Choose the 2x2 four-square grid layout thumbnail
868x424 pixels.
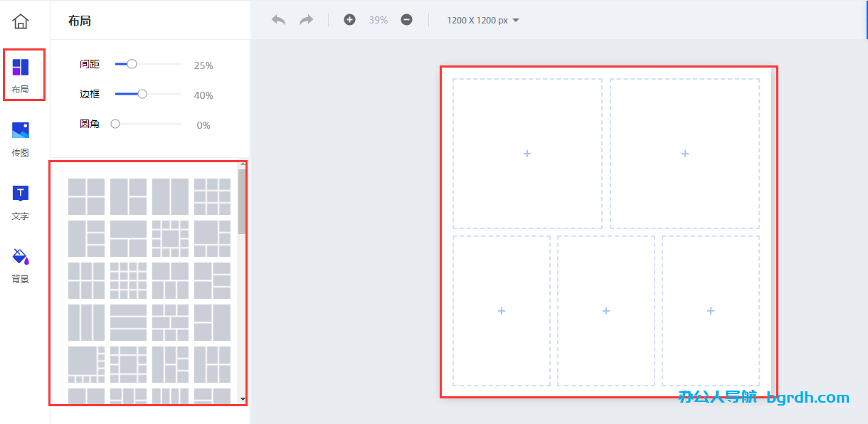pos(86,196)
